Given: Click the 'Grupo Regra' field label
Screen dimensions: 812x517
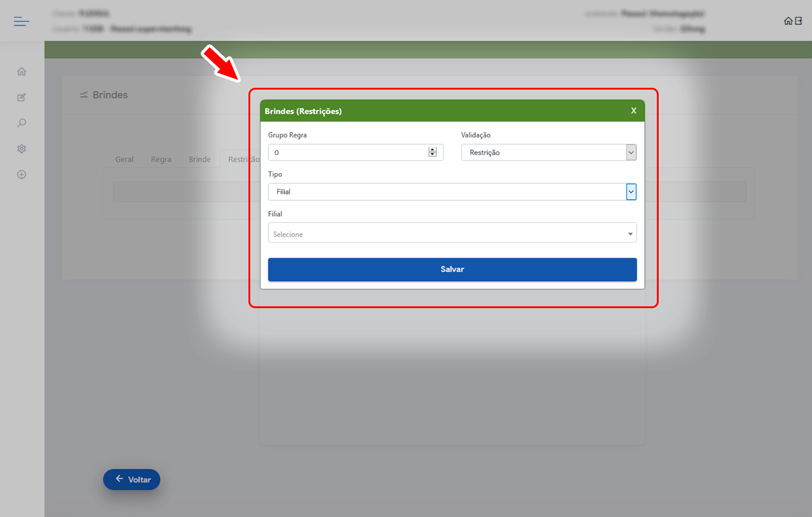Looking at the screenshot, I should click(x=288, y=135).
